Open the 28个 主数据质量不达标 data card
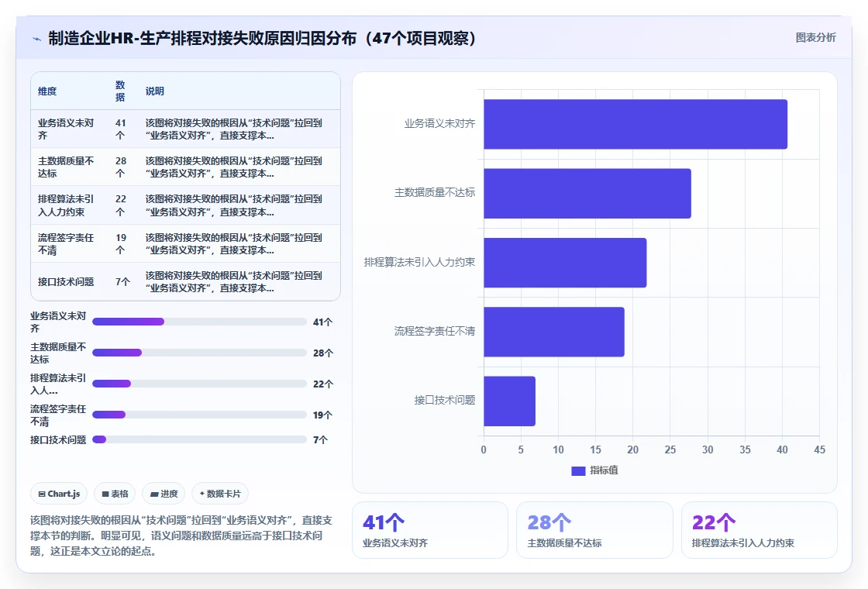This screenshot has width=868, height=589. (x=594, y=530)
